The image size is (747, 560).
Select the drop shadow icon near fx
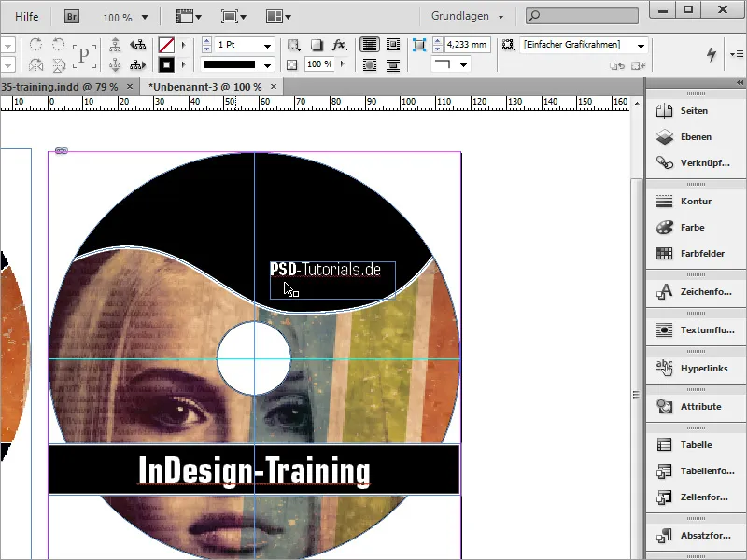pos(315,45)
